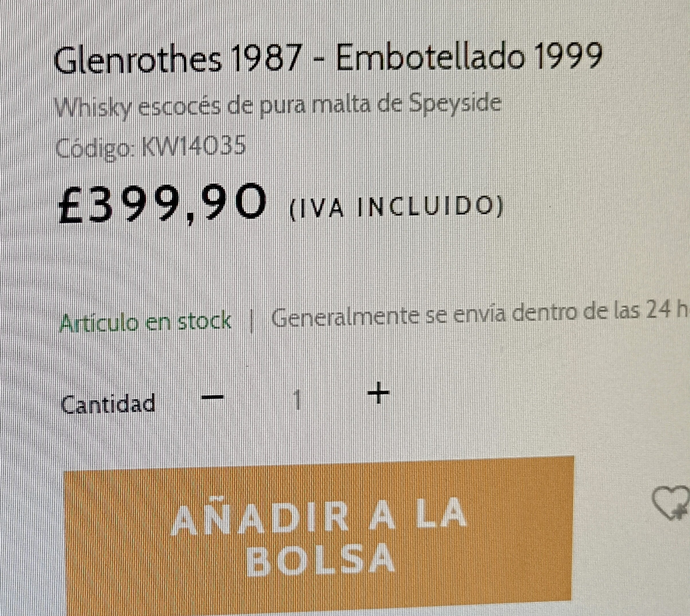690x616 pixels.
Task: Click the vertical divider after stock status
Action: pyautogui.click(x=251, y=322)
